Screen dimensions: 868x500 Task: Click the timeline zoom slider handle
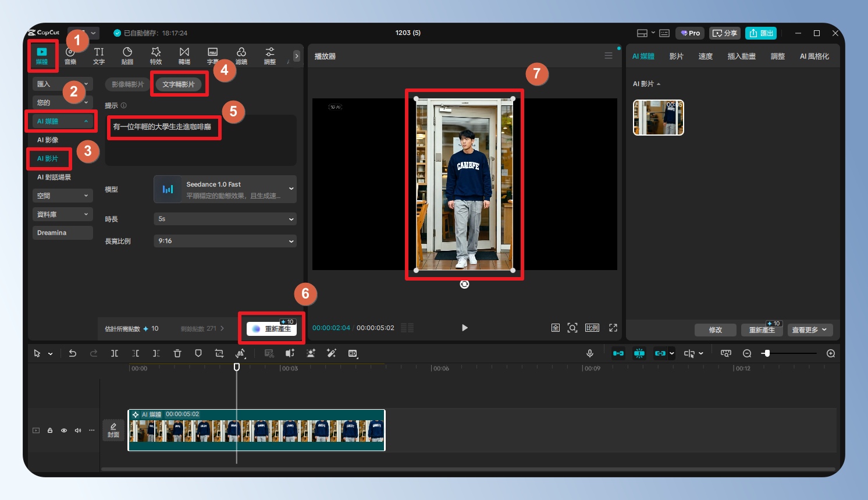767,353
